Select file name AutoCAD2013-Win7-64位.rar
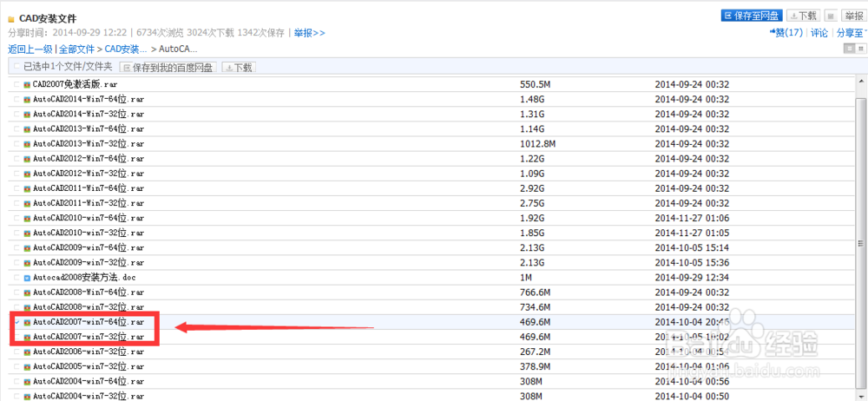Screen dimensions: 868x401 (89, 129)
